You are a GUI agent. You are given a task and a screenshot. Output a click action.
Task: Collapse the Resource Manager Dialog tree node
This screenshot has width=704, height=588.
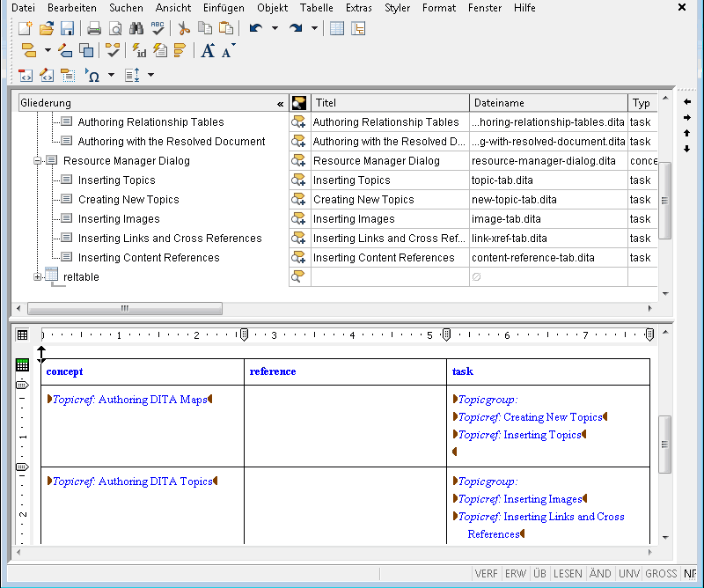(x=38, y=161)
